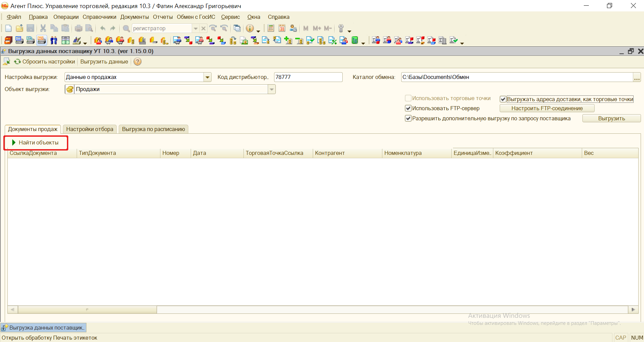Open the 'Справочники' menu
The width and height of the screenshot is (644, 342).
pyautogui.click(x=99, y=17)
